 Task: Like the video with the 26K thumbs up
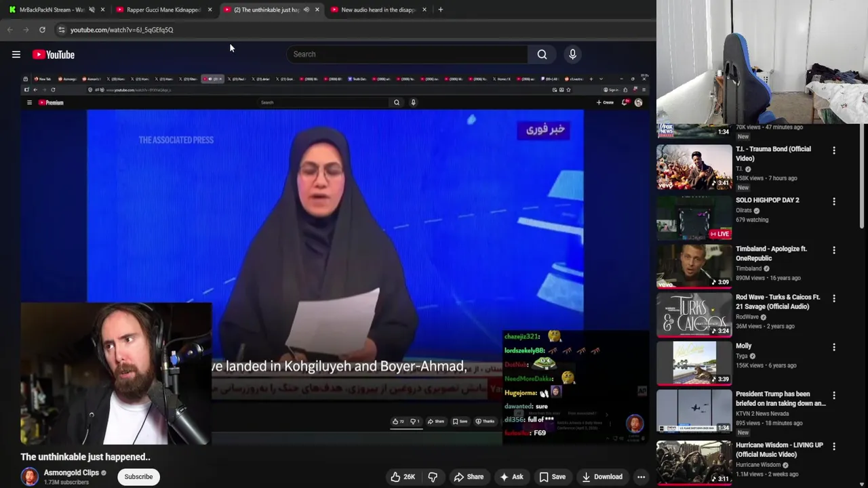[403, 476]
